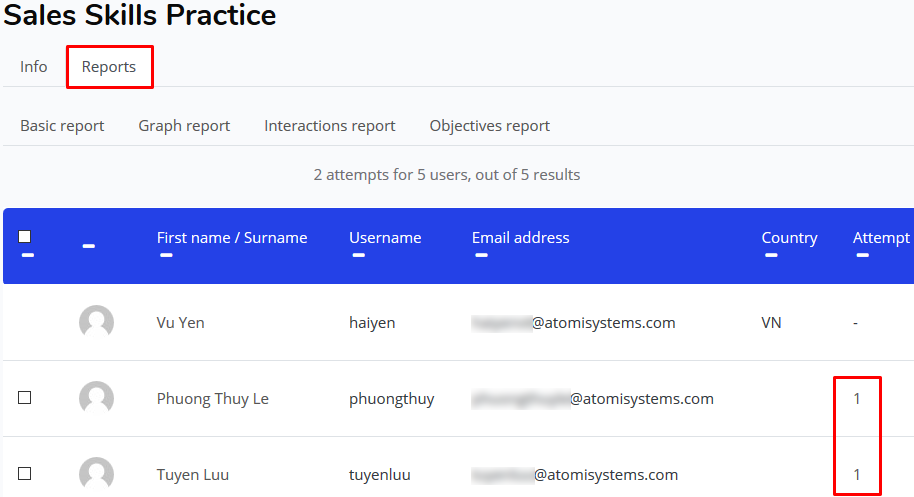The width and height of the screenshot is (914, 497).
Task: Click Tuyen Luu's profile avatar icon
Action: click(x=96, y=474)
